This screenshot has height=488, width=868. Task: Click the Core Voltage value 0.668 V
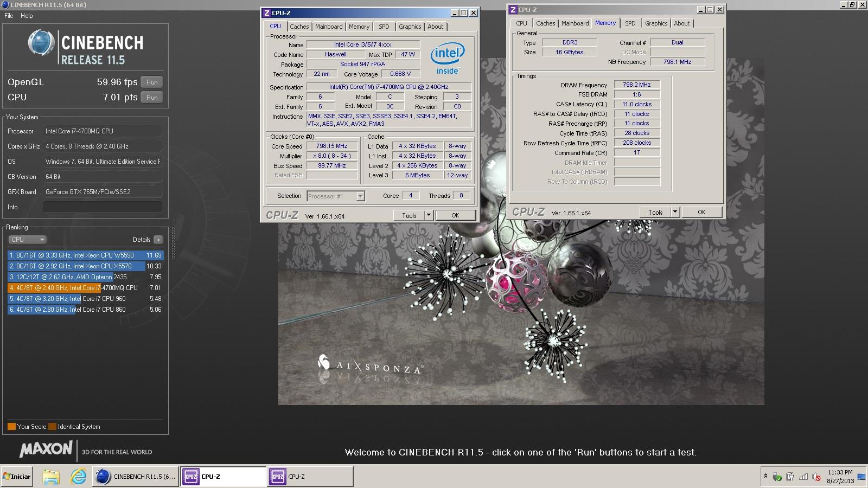[x=400, y=74]
